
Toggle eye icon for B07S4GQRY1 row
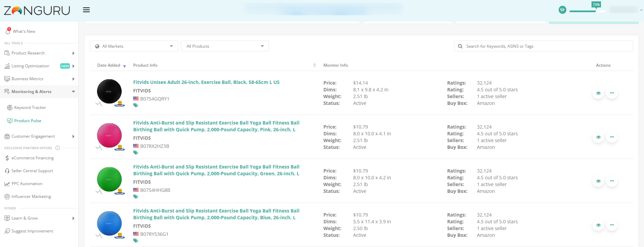[x=598, y=93]
